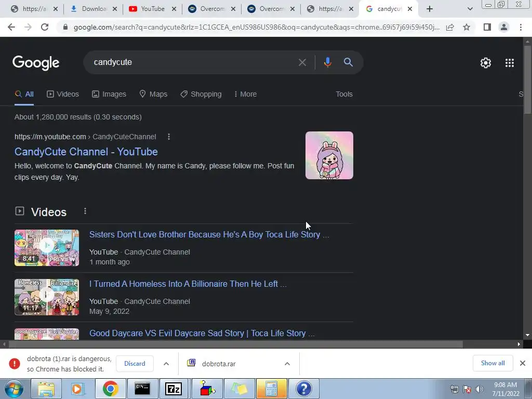Click the CandyCute channel avatar image
The width and height of the screenshot is (532, 399).
tap(329, 155)
